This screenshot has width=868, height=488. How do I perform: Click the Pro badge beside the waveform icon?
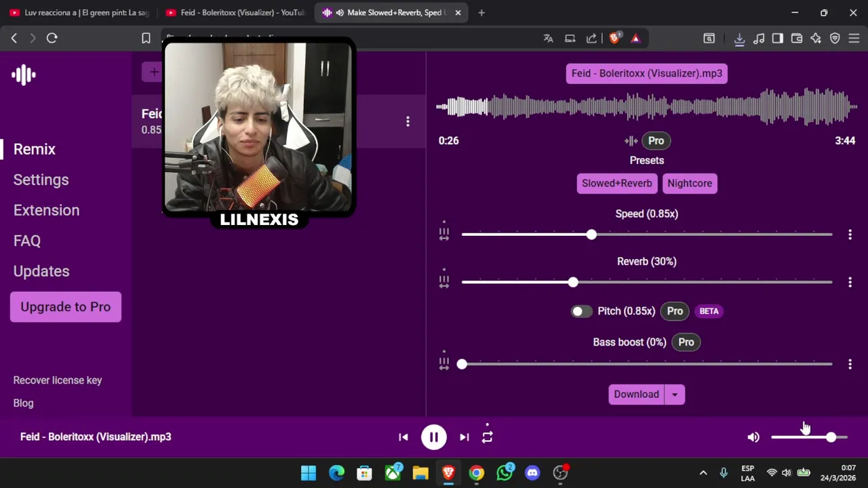[656, 141]
